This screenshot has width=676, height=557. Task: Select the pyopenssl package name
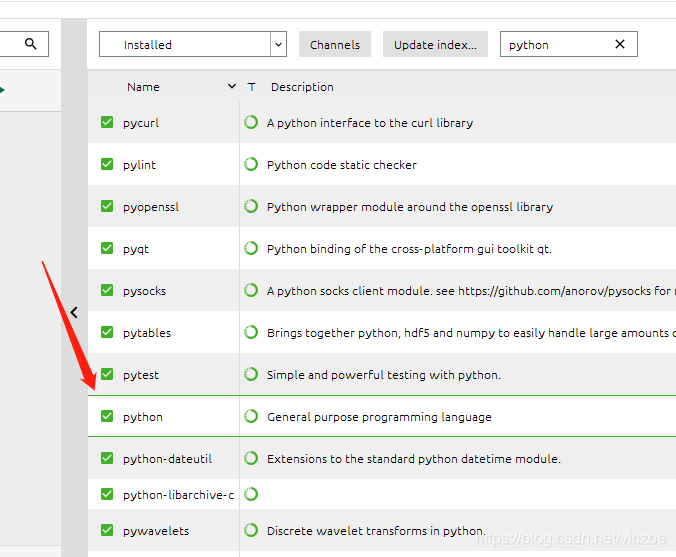(151, 207)
